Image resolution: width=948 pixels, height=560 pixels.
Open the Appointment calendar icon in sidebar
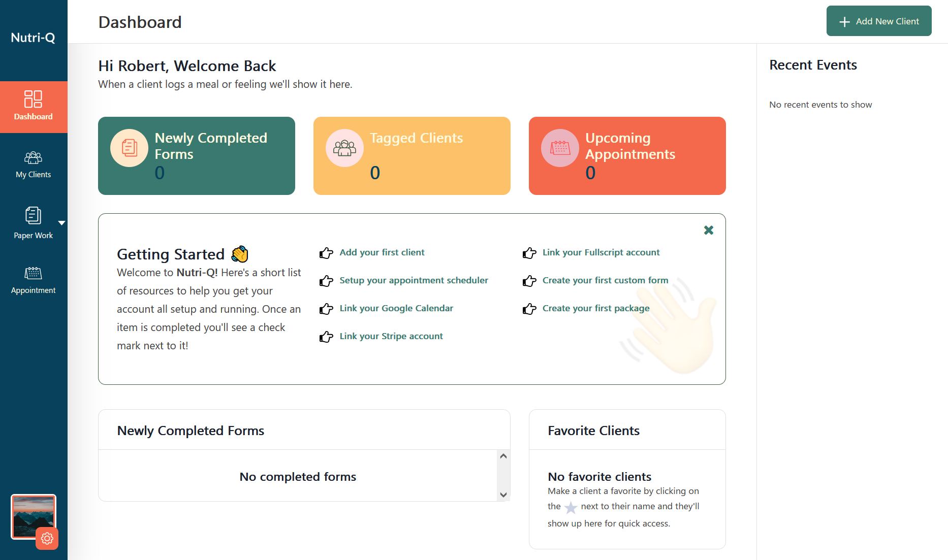coord(33,273)
